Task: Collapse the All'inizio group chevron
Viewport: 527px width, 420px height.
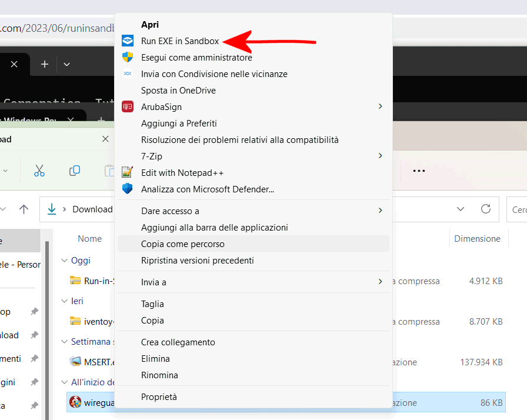Action: (x=64, y=382)
